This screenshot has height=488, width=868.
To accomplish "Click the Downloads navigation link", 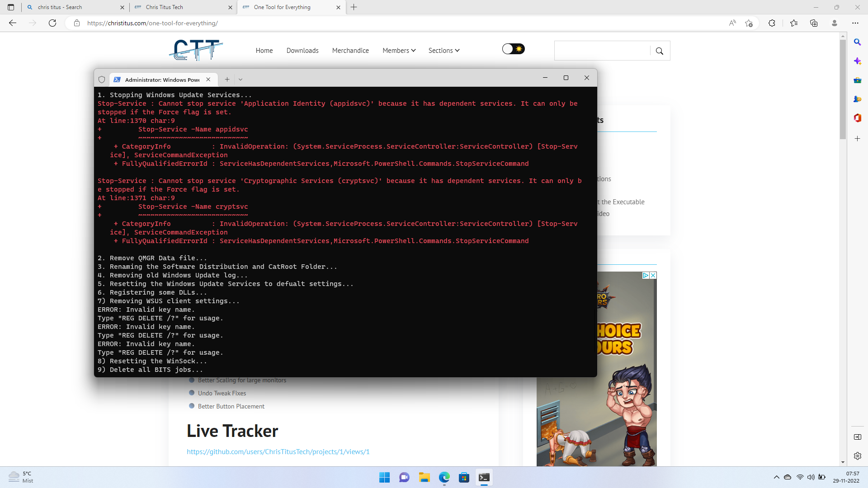I will coord(302,50).
